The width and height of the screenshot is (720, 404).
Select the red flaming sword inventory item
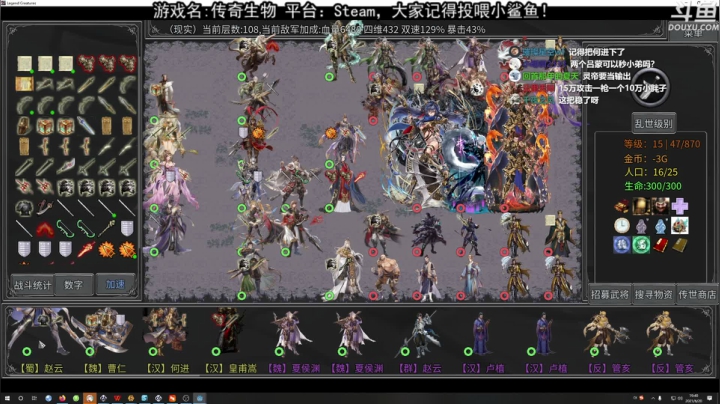86,249
